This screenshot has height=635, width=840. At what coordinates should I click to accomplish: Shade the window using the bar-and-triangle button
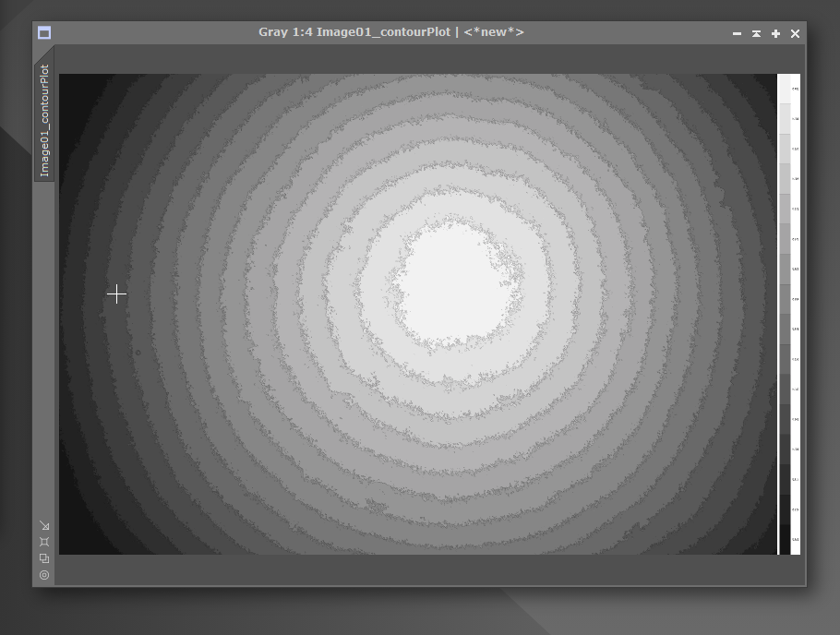click(x=756, y=33)
